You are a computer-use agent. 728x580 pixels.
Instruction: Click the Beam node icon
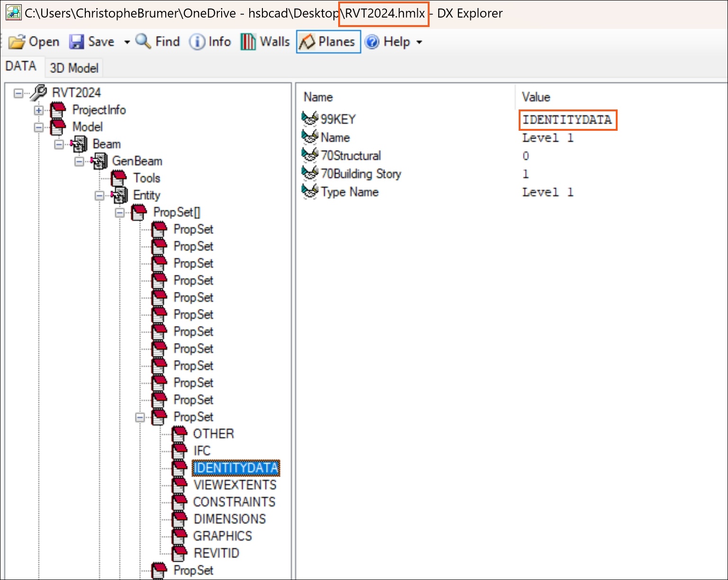point(79,144)
